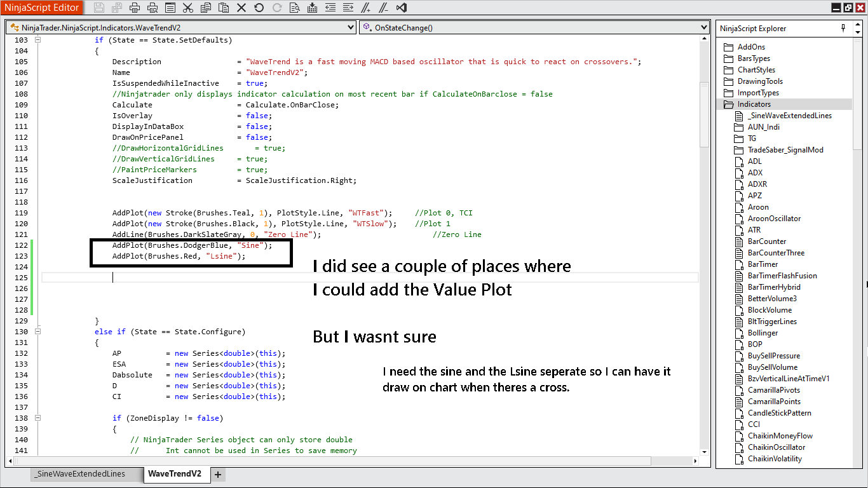
Task: Click the code editor vertical scrollbar
Action: pos(704,114)
